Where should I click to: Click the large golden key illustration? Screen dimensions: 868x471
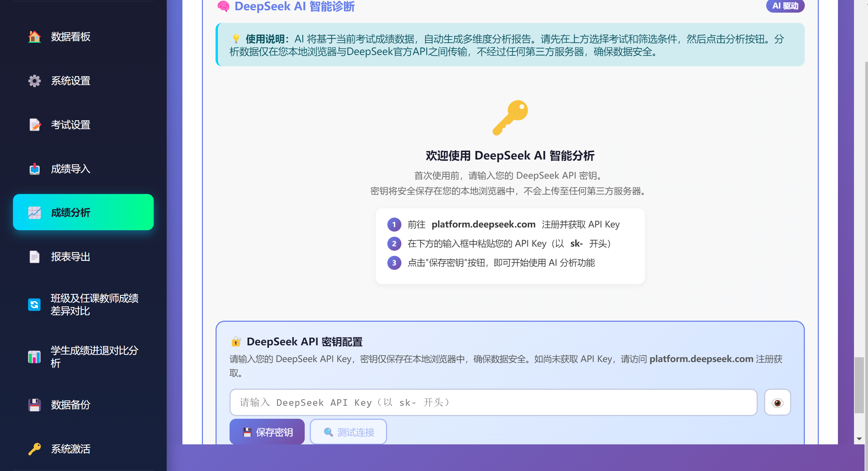(x=510, y=118)
